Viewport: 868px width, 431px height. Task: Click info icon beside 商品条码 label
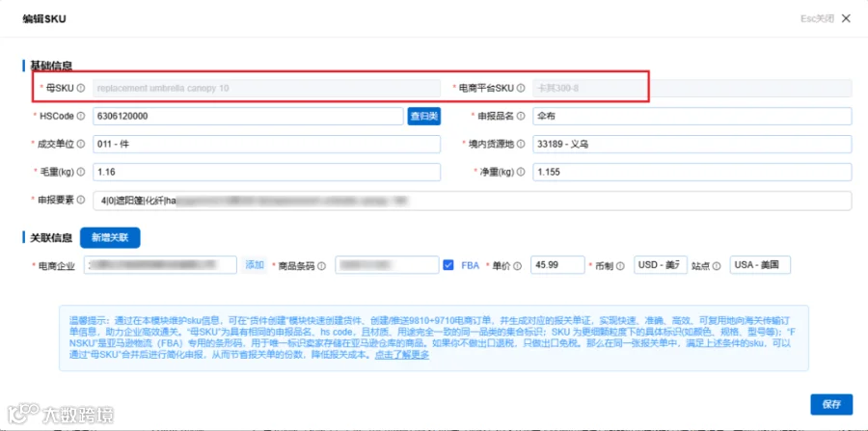[322, 265]
